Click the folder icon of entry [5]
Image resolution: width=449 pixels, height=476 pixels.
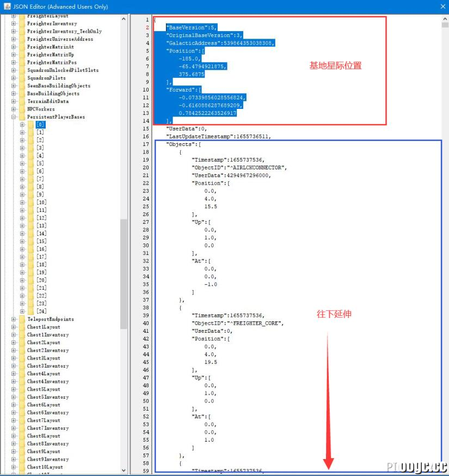[30, 163]
